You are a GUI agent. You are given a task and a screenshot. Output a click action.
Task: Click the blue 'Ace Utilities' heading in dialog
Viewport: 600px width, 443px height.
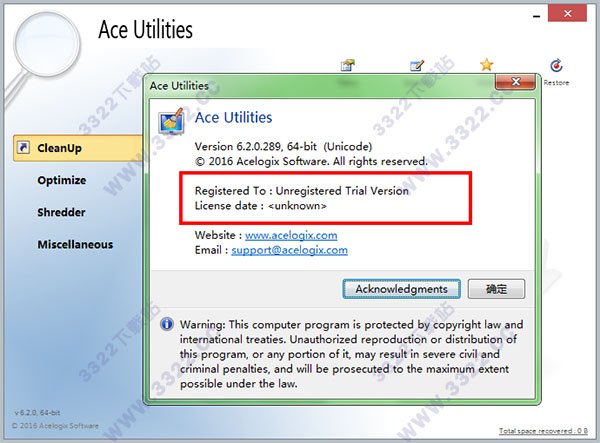[233, 117]
